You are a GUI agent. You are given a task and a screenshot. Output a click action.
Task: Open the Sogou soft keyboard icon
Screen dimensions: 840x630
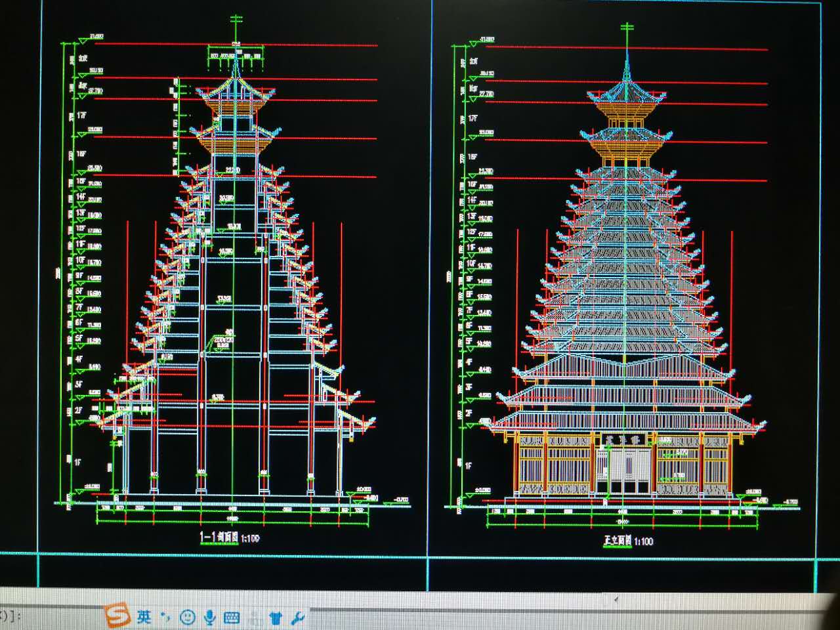231,618
